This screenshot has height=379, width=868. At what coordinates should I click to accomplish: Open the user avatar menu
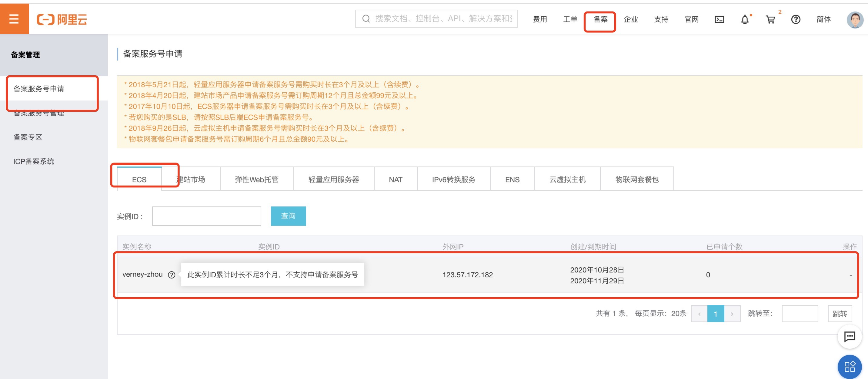(855, 19)
